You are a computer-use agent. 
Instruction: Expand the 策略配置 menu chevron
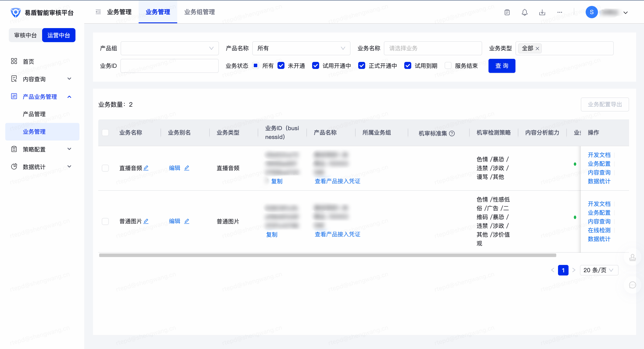point(69,149)
